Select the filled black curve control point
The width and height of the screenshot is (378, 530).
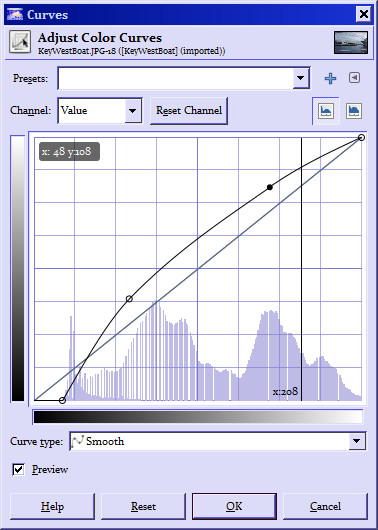pos(269,187)
